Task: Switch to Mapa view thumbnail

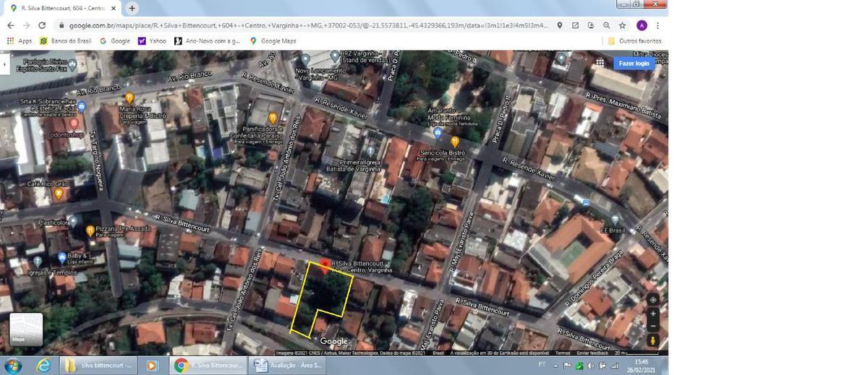Action: [x=26, y=329]
